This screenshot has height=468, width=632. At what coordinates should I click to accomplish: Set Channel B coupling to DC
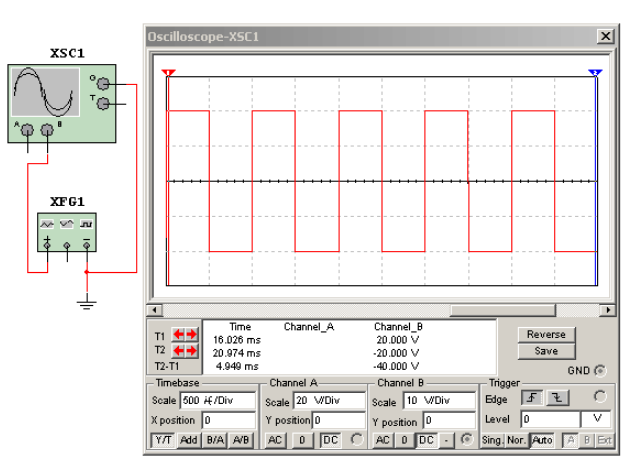coord(426,440)
